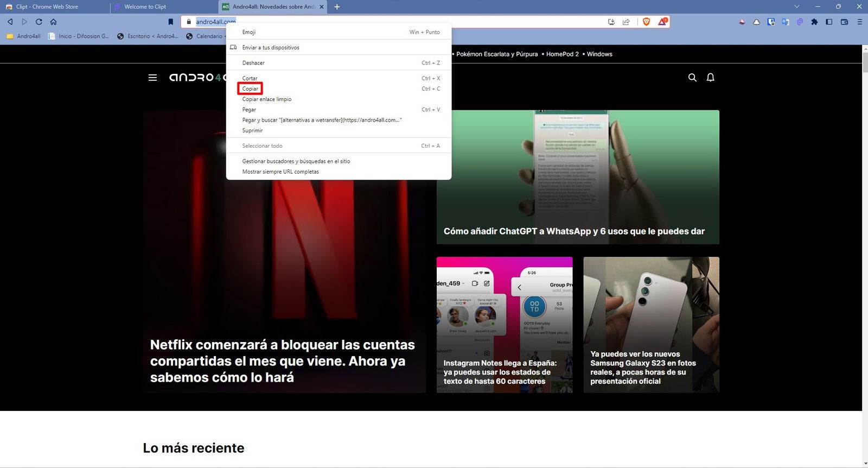Open the Extensions puzzle piece menu
This screenshot has width=868, height=468.
click(x=814, y=22)
